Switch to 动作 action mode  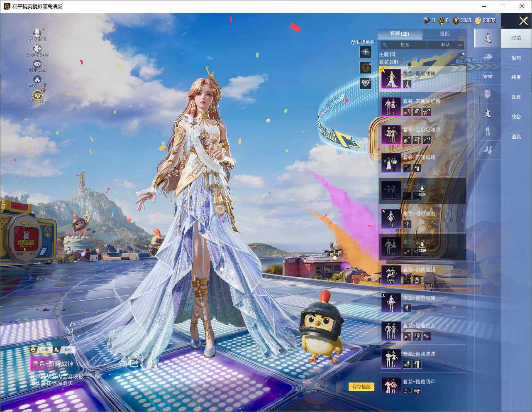click(x=64, y=350)
